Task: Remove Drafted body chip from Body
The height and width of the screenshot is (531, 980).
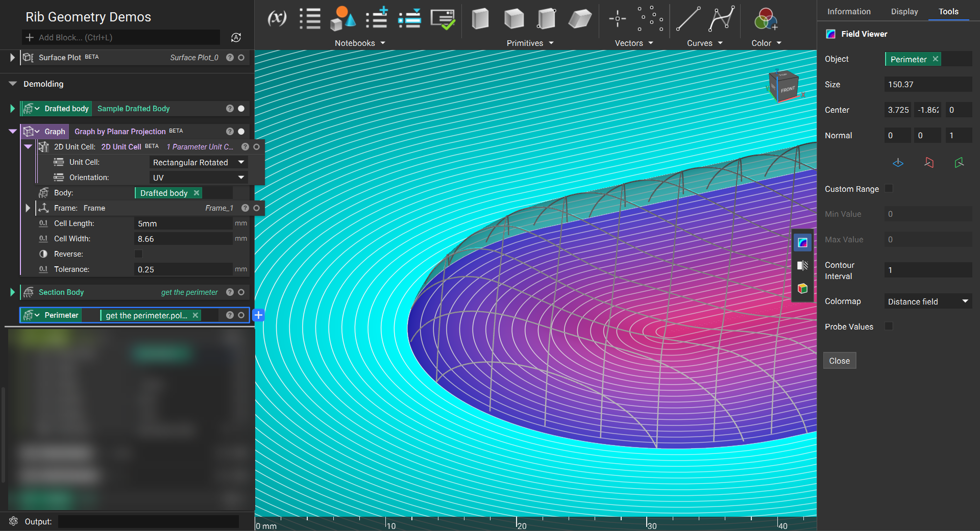Action: click(x=197, y=193)
